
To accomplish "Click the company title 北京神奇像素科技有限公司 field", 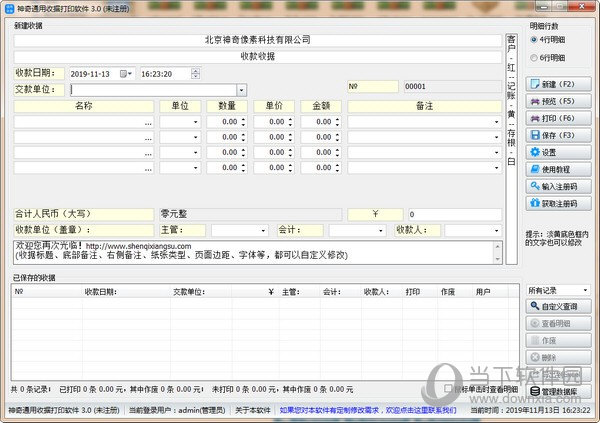I will tap(258, 40).
